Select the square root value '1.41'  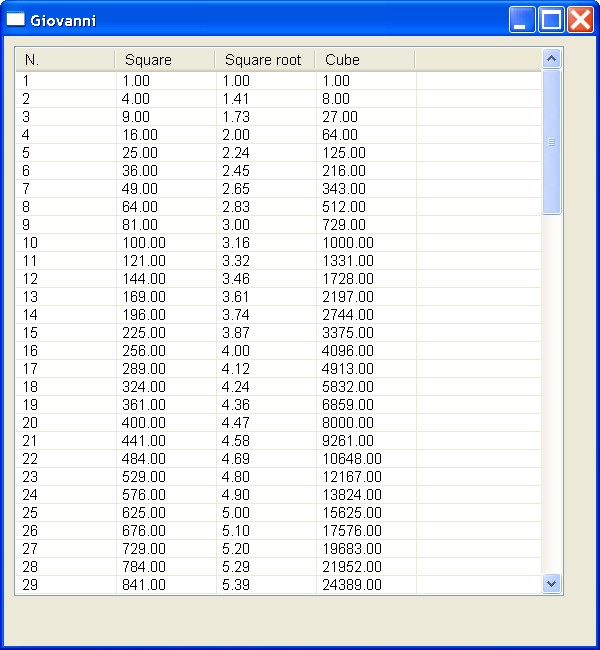[236, 99]
